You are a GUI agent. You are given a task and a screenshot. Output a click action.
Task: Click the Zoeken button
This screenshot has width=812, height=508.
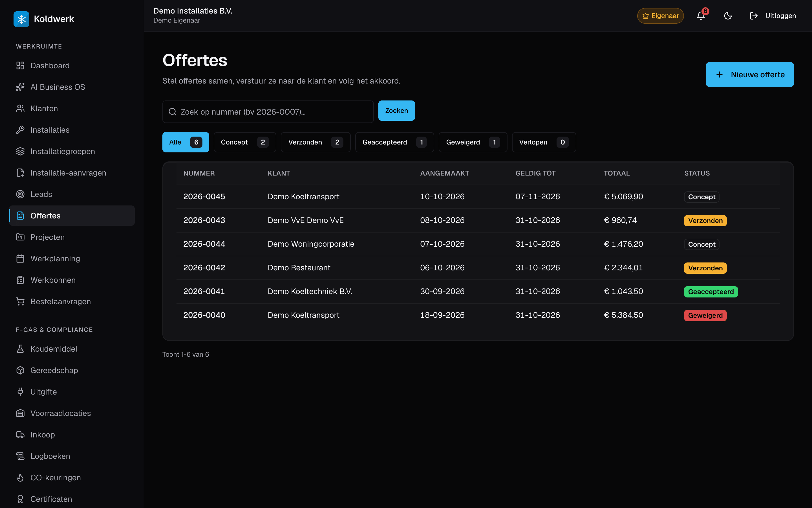point(397,111)
